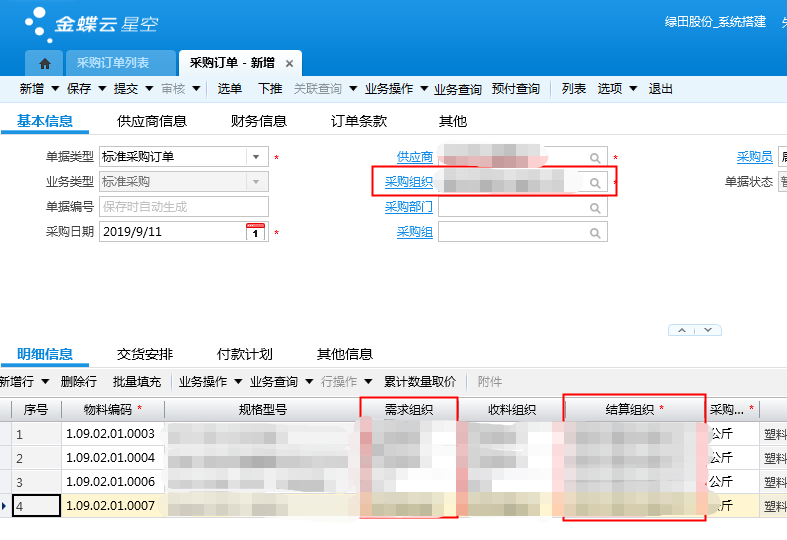Expand the 单据类型 dropdown
Viewport: 787px width, 540px height.
click(x=256, y=157)
